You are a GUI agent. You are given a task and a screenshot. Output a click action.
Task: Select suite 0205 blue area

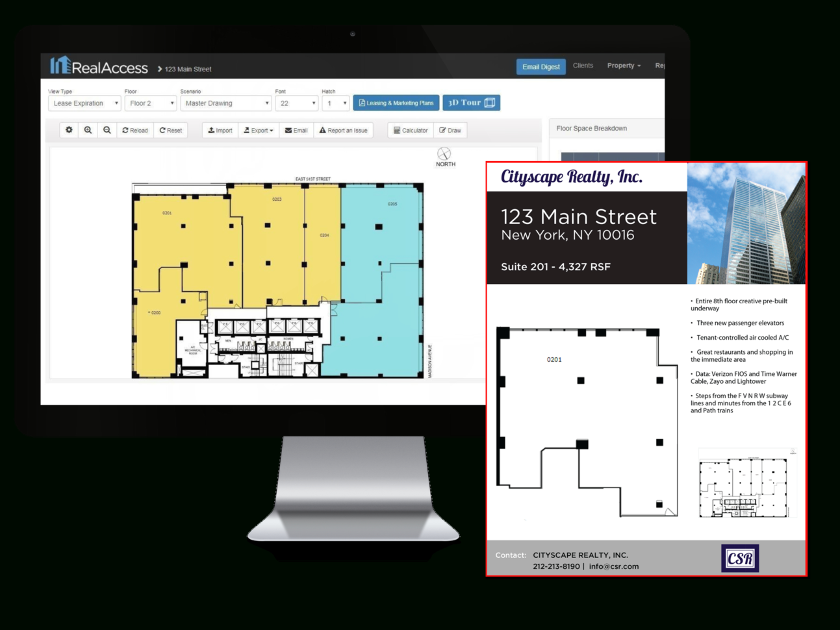[x=392, y=204]
